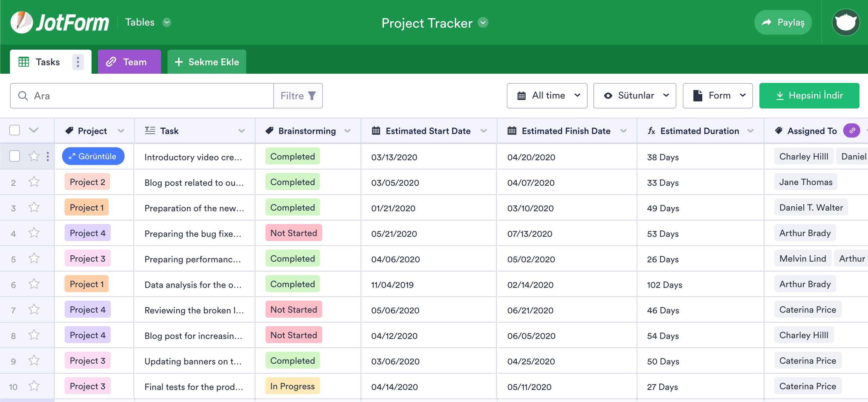Click the Hepsini İndir download button
This screenshot has width=868, height=402.
(x=809, y=96)
